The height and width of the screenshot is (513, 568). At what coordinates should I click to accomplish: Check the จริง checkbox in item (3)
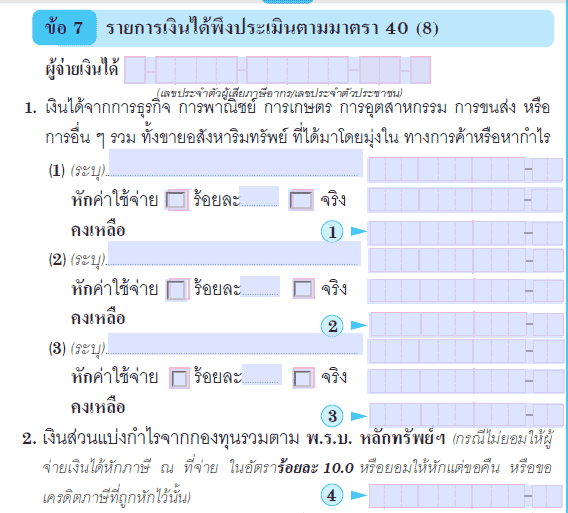pyautogui.click(x=303, y=378)
